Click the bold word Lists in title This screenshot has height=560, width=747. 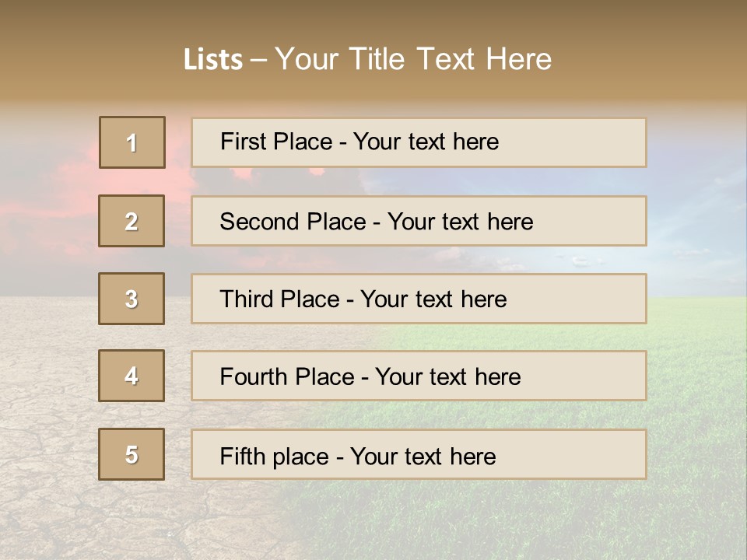[212, 60]
